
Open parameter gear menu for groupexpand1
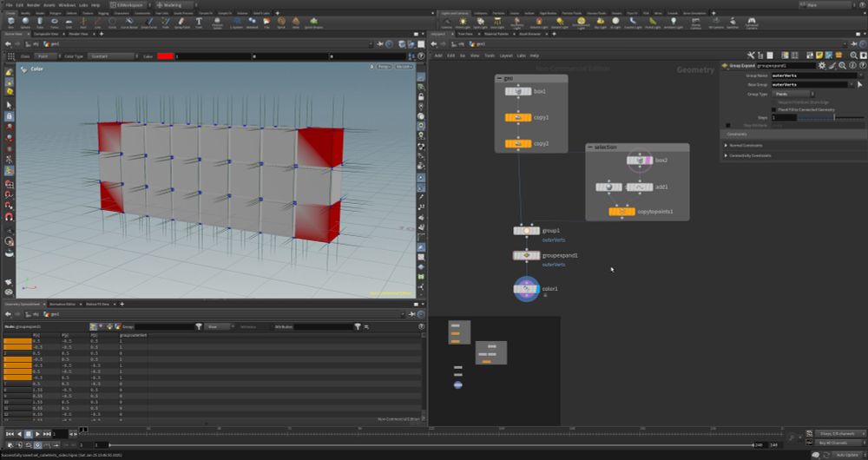[x=821, y=65]
